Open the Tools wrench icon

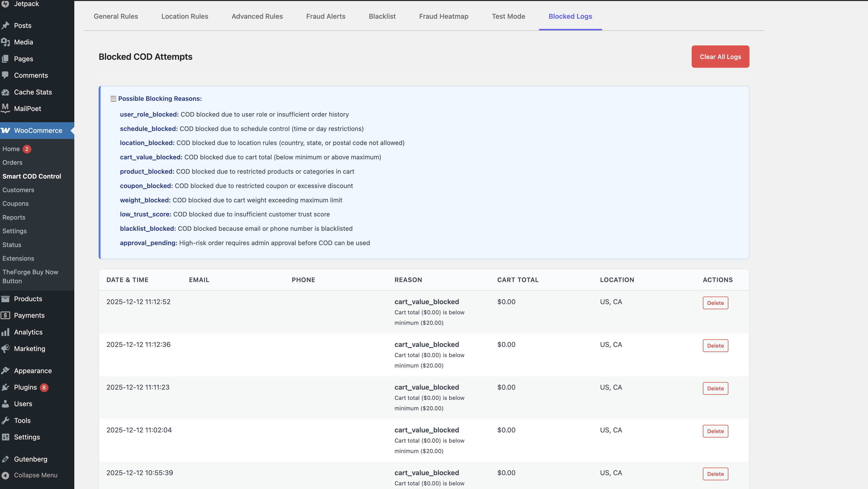pyautogui.click(x=5, y=420)
